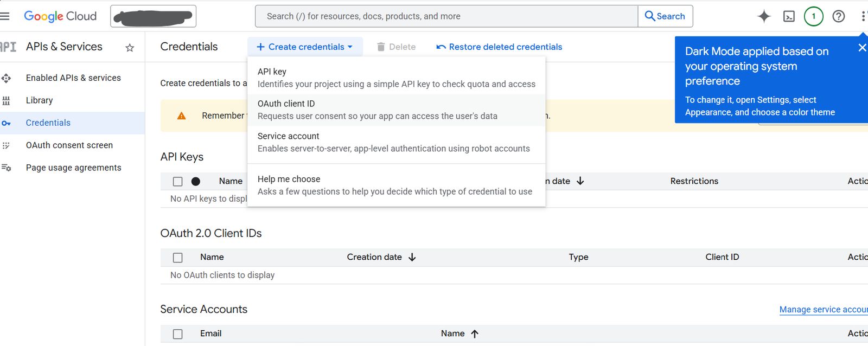Screen dimensions: 868x346
Task: Click the Google Cloud logo
Action: click(60, 16)
